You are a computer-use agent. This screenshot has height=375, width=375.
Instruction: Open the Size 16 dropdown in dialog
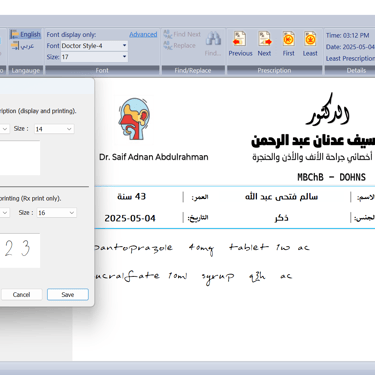pos(57,213)
